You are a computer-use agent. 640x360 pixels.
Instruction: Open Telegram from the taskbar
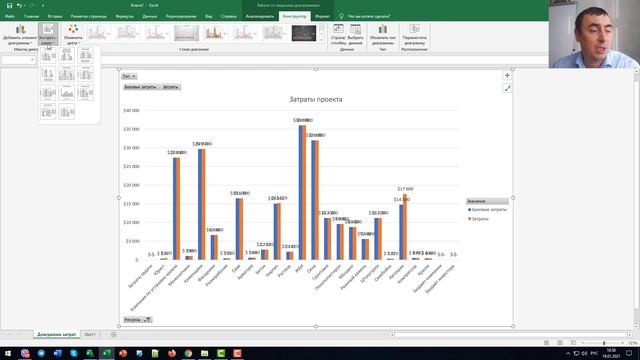(41, 353)
